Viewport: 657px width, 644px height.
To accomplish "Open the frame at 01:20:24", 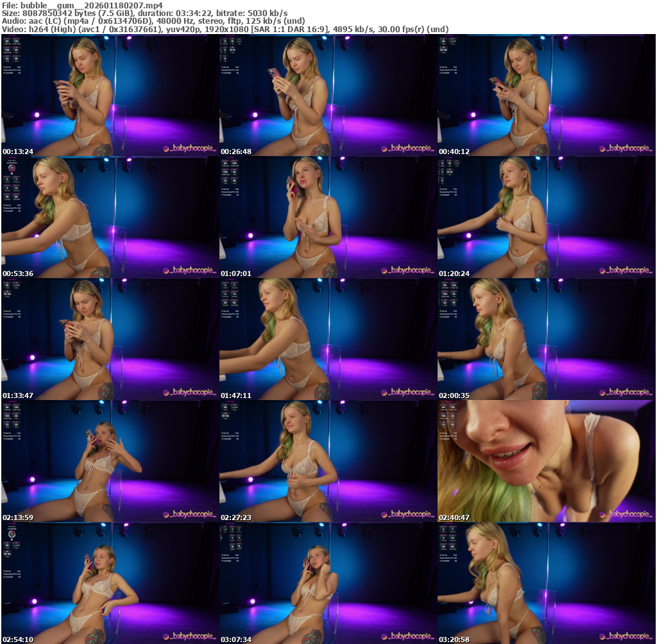I will tap(546, 217).
